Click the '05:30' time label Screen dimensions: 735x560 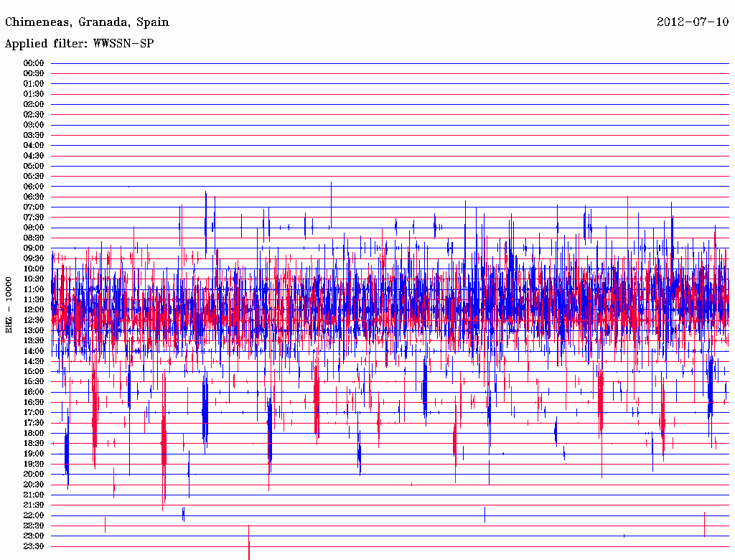click(x=33, y=177)
